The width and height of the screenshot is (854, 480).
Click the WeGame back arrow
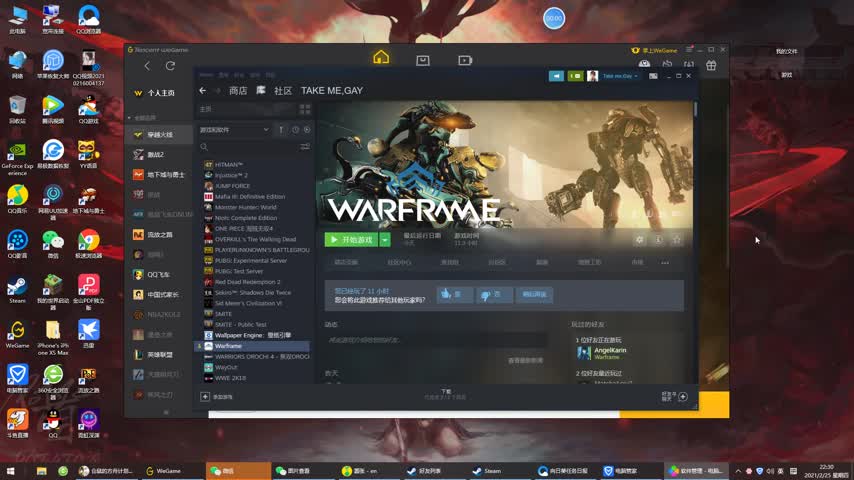click(147, 66)
